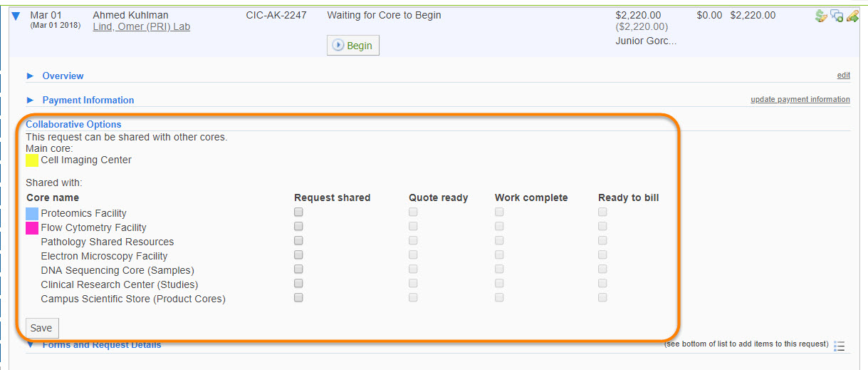Viewport: 868px width, 370px height.
Task: Click the yellow Cell Imaging Center swatch
Action: click(x=32, y=160)
